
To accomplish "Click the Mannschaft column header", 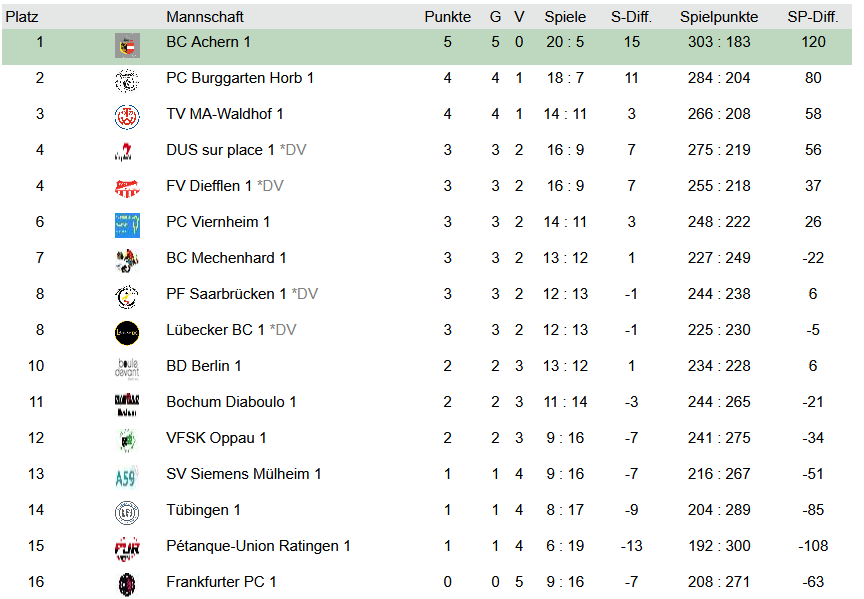I will tap(205, 17).
